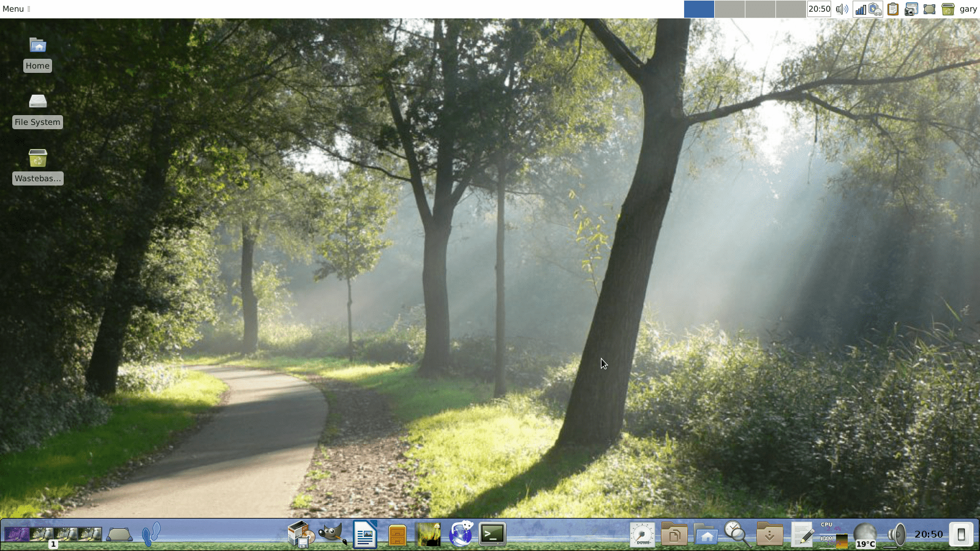Viewport: 980px width, 551px height.
Task: Open the download speed gauge icon in dock
Action: (643, 534)
